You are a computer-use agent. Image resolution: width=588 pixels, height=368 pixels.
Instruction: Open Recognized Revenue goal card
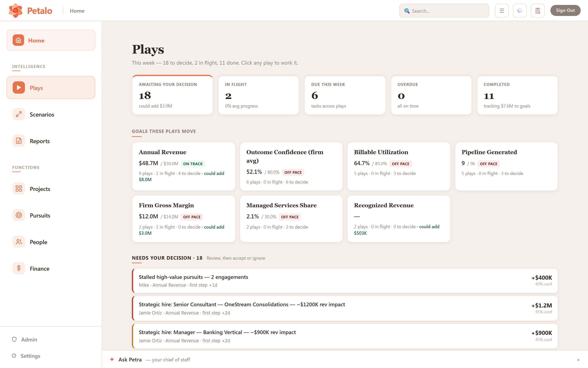pos(399,219)
